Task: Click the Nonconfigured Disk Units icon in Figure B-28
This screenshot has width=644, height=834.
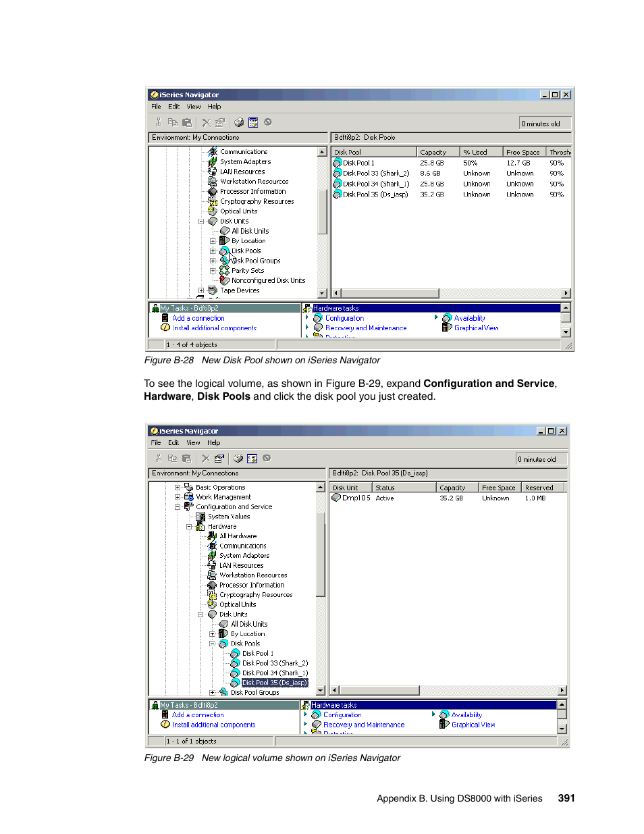Action: tap(225, 280)
